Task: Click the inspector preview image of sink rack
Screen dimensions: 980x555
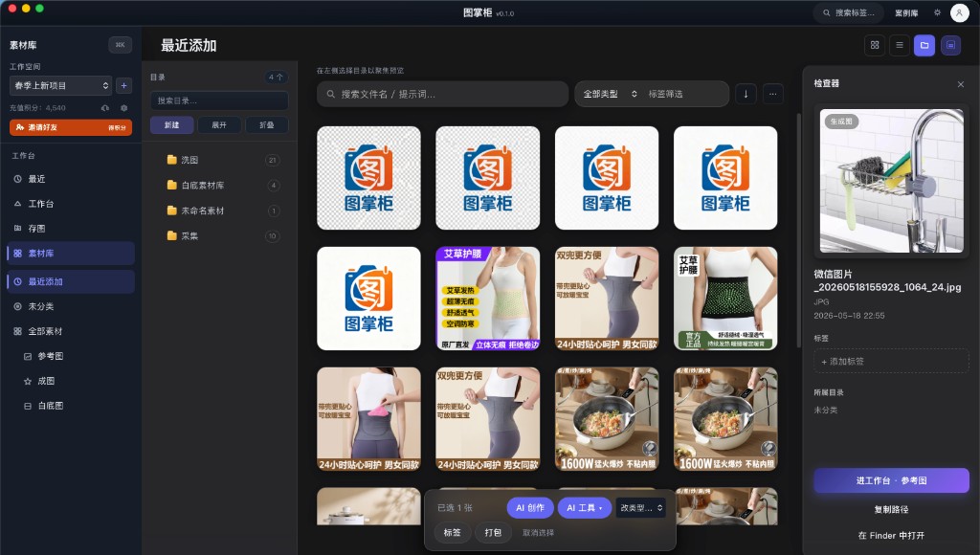Action: click(x=891, y=181)
